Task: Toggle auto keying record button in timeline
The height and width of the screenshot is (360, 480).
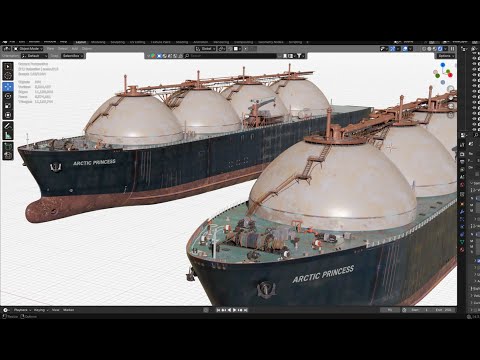Action: click(206, 310)
